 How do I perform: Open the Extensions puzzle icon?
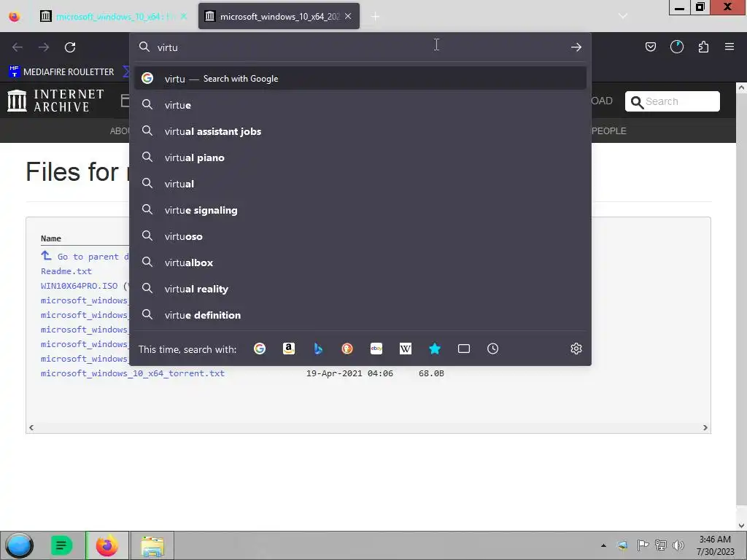click(x=703, y=47)
